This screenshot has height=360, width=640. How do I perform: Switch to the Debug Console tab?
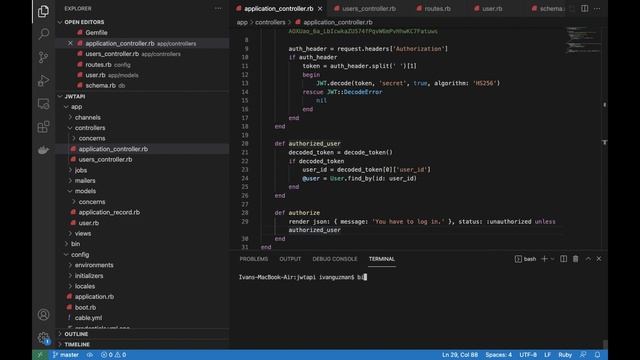point(335,259)
